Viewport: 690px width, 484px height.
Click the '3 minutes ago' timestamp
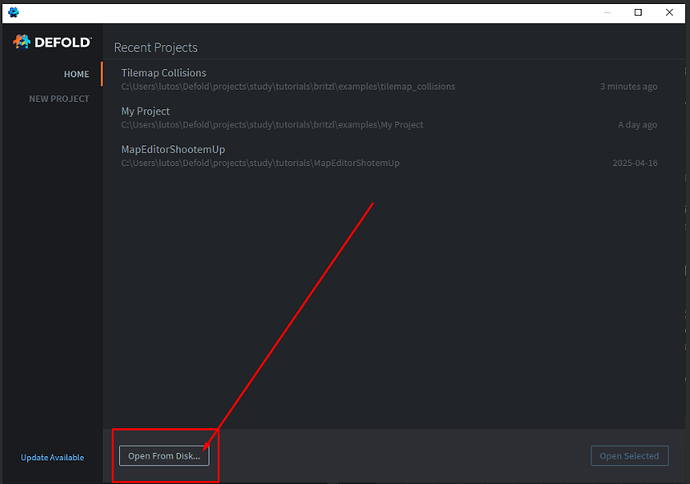[629, 87]
